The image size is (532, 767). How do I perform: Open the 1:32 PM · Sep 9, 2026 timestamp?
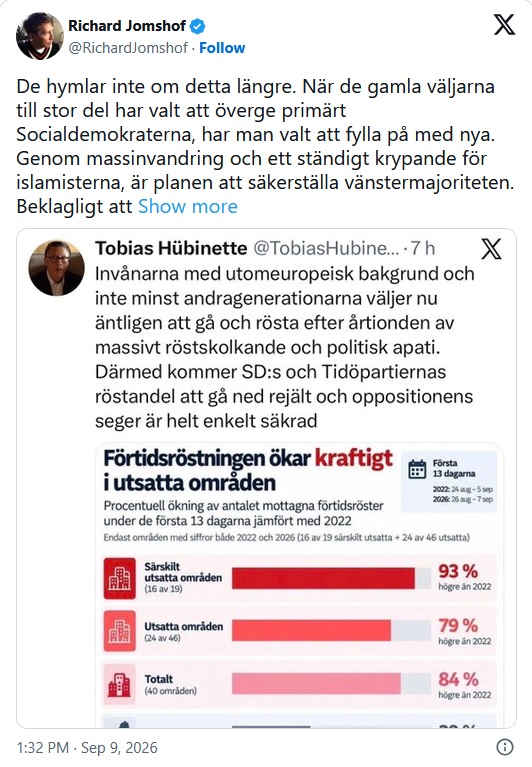87,747
